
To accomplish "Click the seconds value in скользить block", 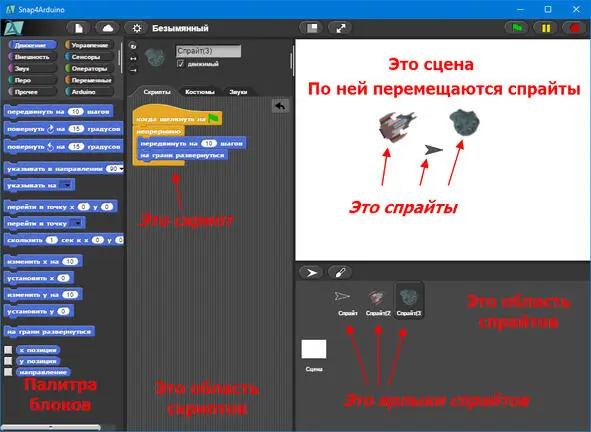I will pos(52,240).
